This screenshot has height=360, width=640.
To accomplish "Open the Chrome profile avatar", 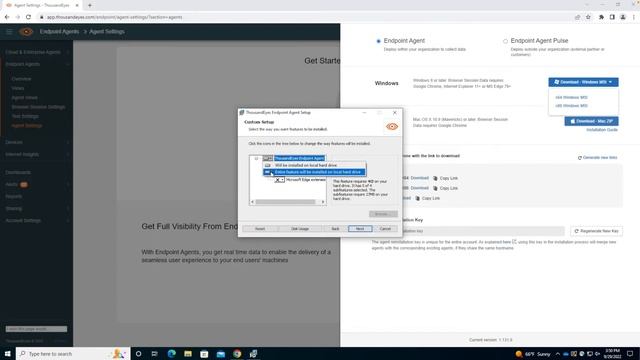I will [x=623, y=17].
